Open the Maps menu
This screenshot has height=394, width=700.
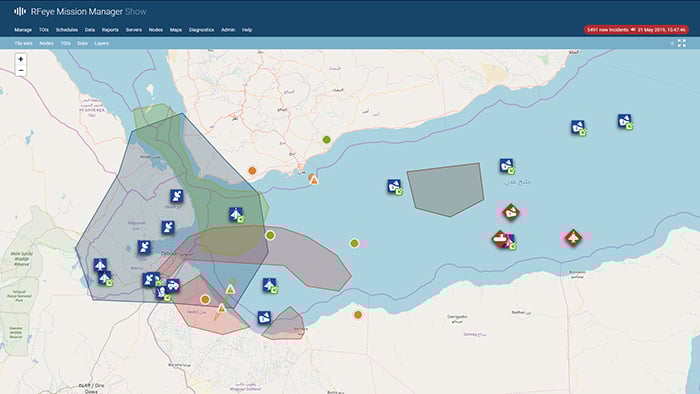coord(175,30)
